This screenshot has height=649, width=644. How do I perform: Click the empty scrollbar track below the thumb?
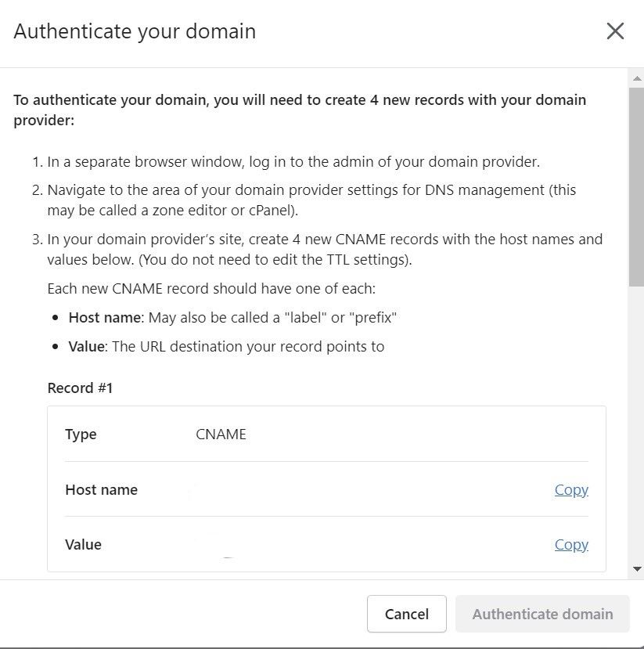(x=636, y=424)
